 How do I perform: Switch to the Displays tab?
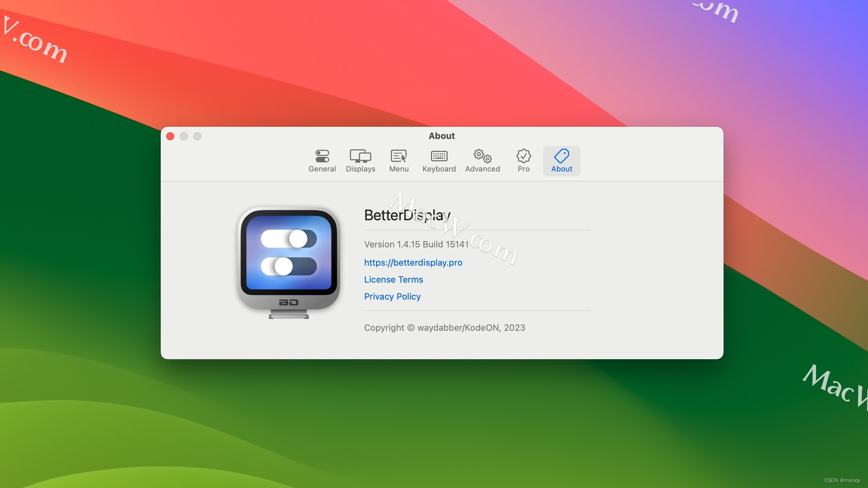coord(360,161)
